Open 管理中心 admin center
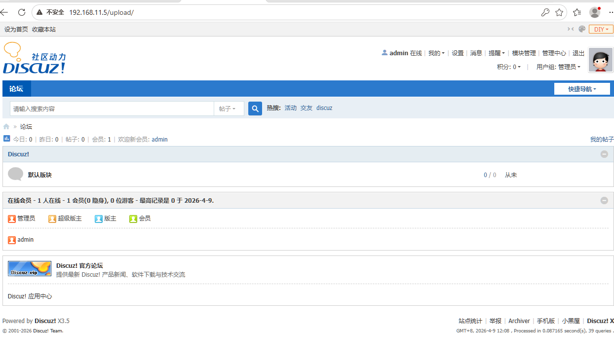 [554, 53]
